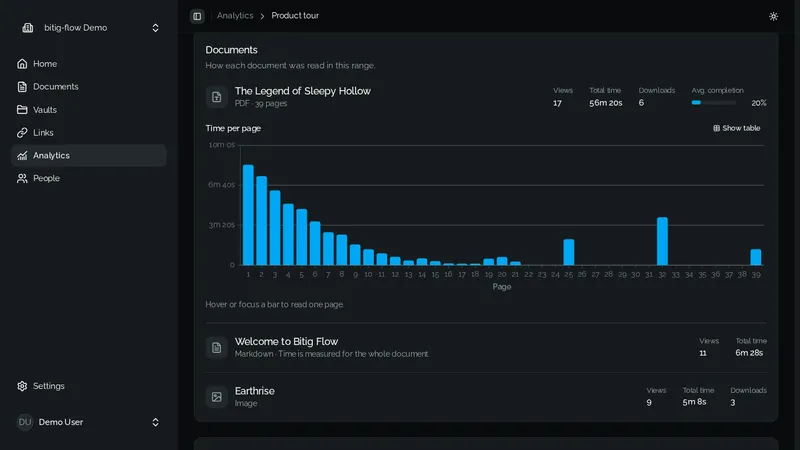
Task: Open Settings in the sidebar
Action: (x=88, y=386)
